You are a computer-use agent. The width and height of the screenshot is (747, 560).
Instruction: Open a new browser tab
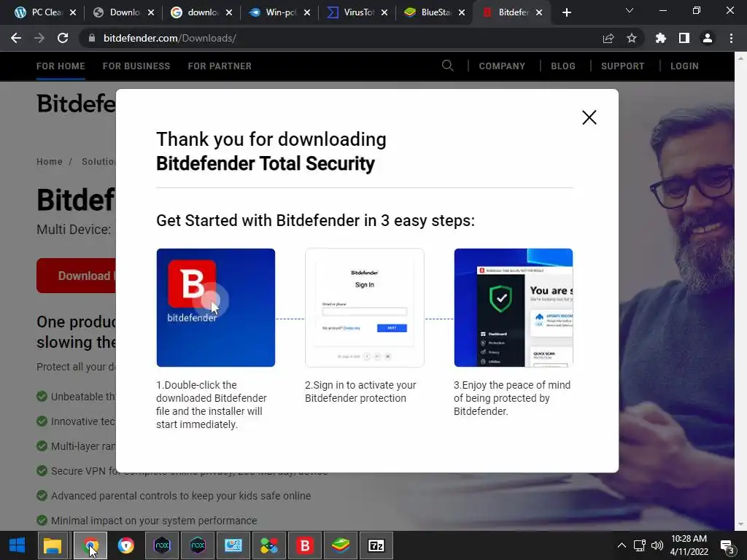point(566,12)
